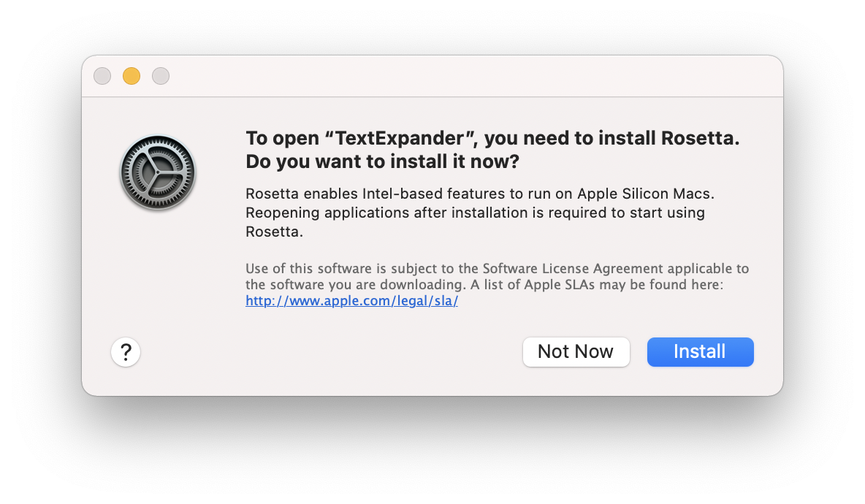Click the TextExpander dialog body text
This screenshot has width=865, height=504.
476,213
